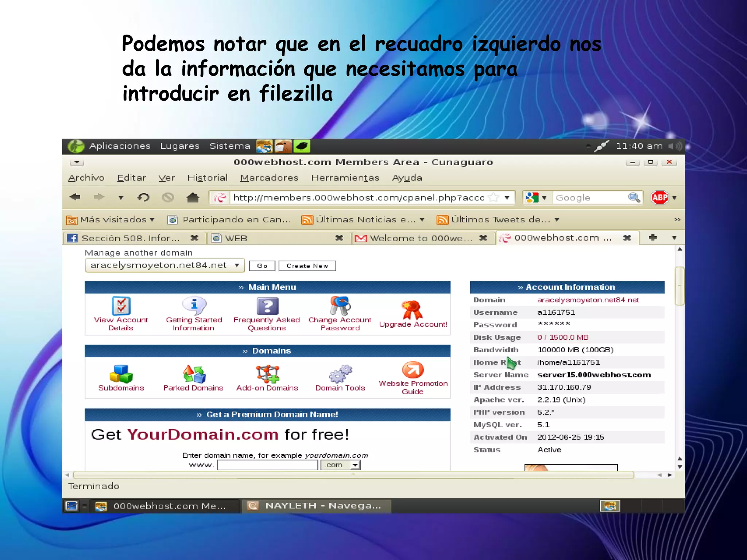Open the Subdomains icon
This screenshot has width=747, height=560.
tap(121, 374)
